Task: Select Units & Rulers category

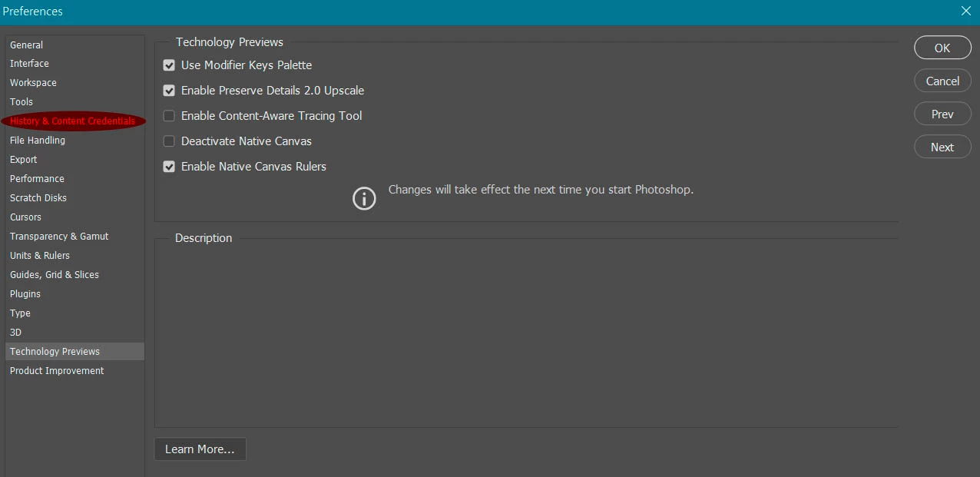Action: (74, 256)
